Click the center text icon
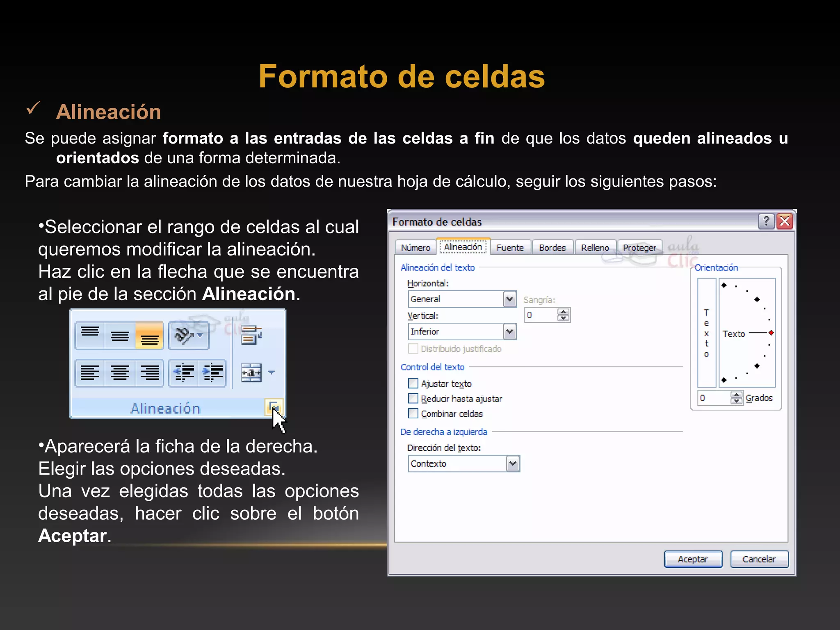Viewport: 840px width, 630px height. (x=120, y=373)
